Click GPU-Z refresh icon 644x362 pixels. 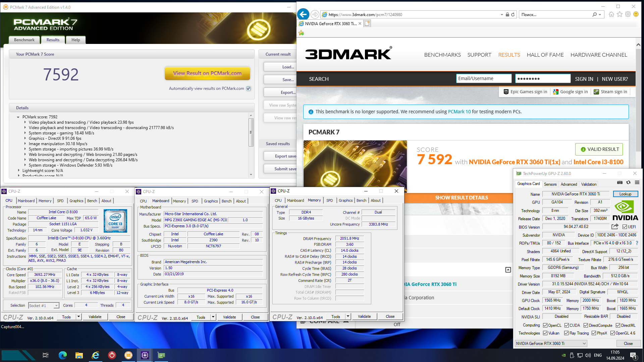click(x=629, y=183)
